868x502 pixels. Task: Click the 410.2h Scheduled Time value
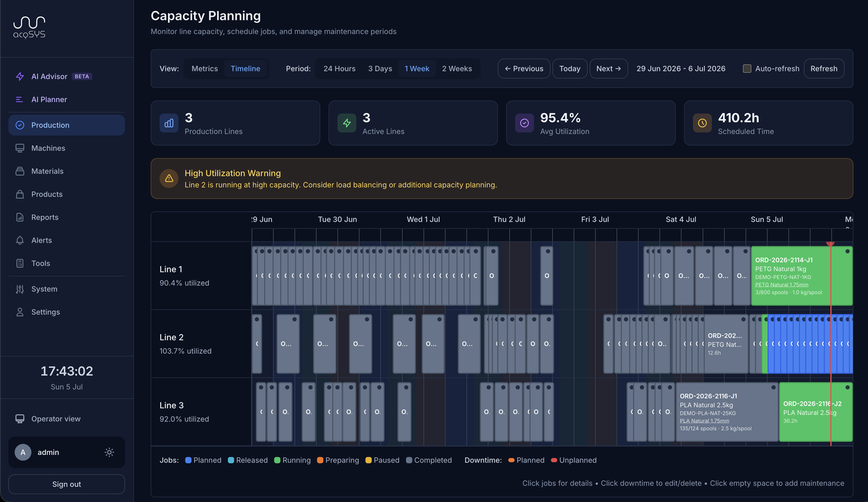pyautogui.click(x=738, y=118)
